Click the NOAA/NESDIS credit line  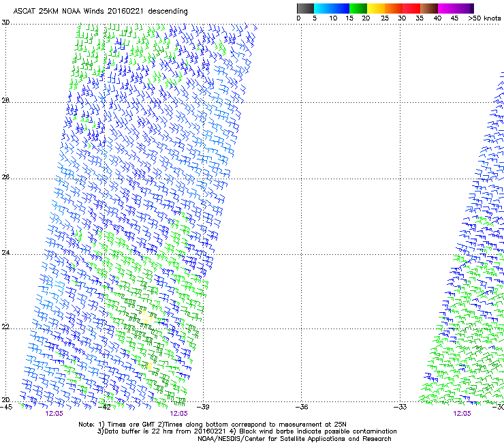pos(294,439)
